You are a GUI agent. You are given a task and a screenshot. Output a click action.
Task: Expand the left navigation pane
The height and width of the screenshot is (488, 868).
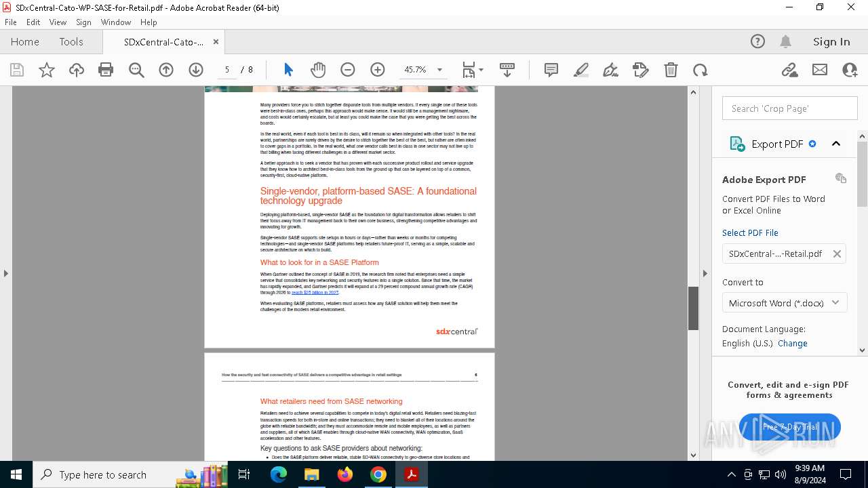5,273
